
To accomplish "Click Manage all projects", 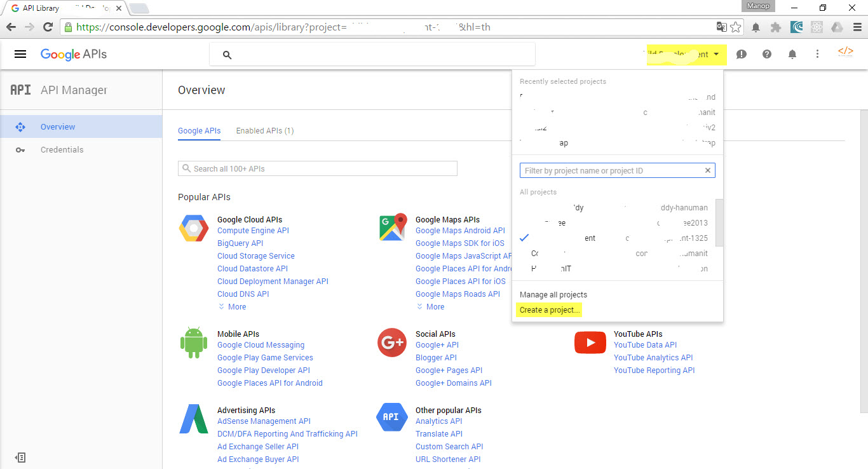I will (x=553, y=295).
